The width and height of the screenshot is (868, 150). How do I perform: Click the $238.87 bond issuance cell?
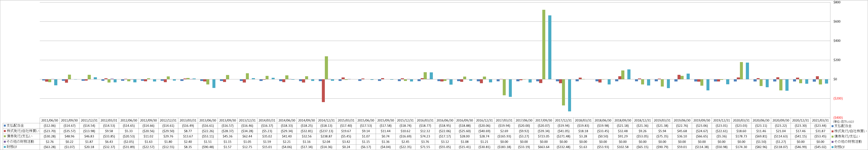click(327, 137)
